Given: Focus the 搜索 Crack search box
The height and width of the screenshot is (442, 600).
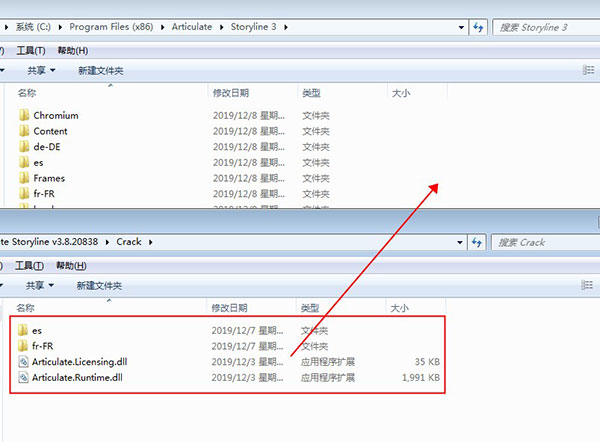Looking at the screenshot, I should click(x=545, y=242).
